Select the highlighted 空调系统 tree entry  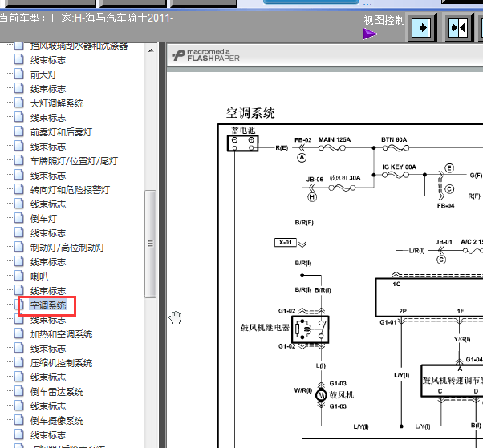48,305
